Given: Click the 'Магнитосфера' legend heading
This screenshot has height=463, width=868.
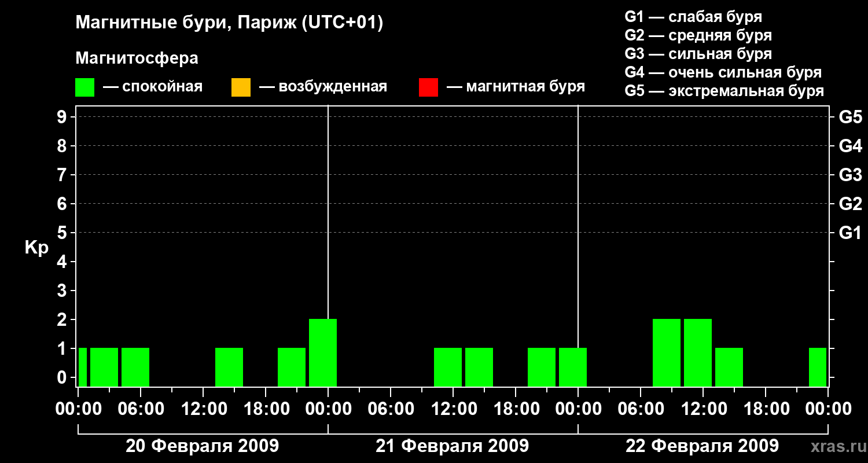Looking at the screenshot, I should click(x=137, y=58).
